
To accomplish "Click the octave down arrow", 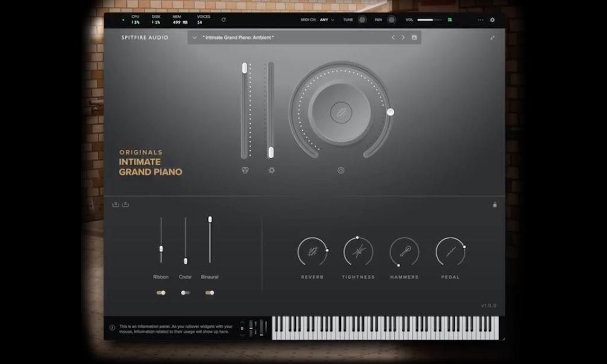I will (242, 335).
